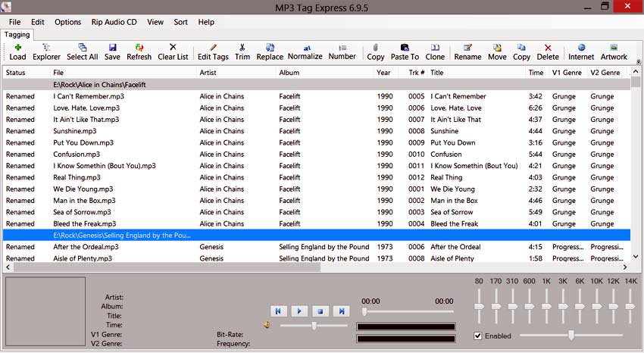Click the Status column header

click(27, 73)
